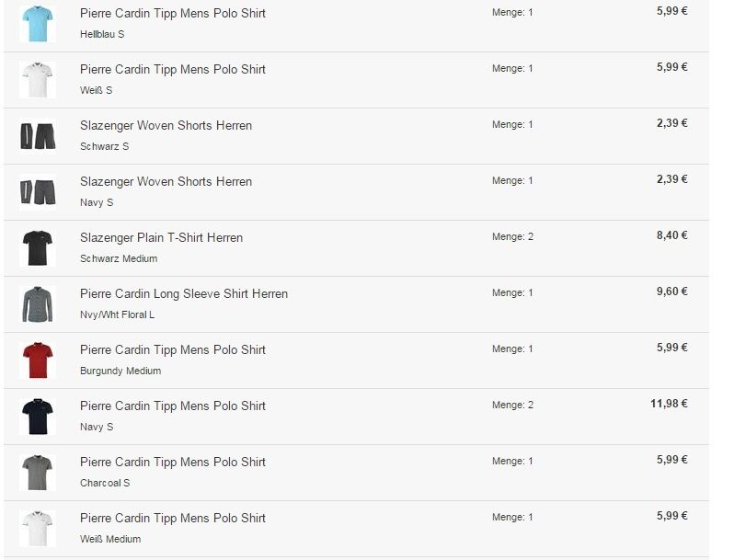This screenshot has width=745, height=560.
Task: Open the white polo thumbnail for size S
Action: [x=38, y=80]
